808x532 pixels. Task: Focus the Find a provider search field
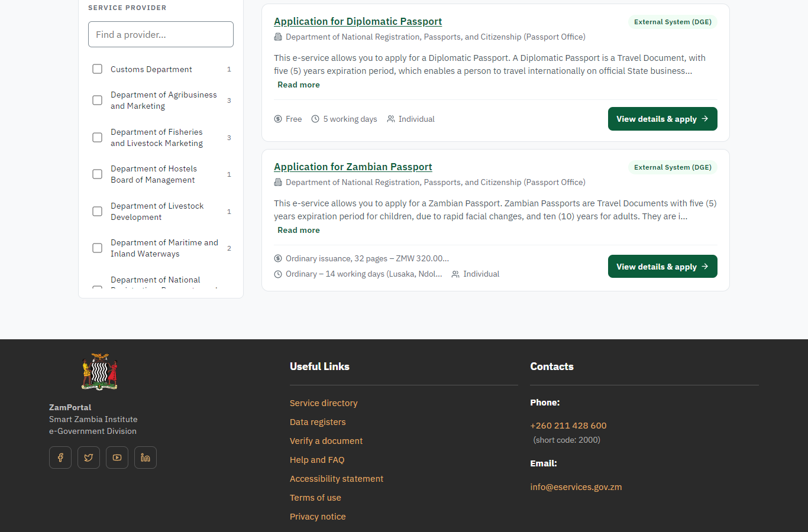pyautogui.click(x=161, y=34)
